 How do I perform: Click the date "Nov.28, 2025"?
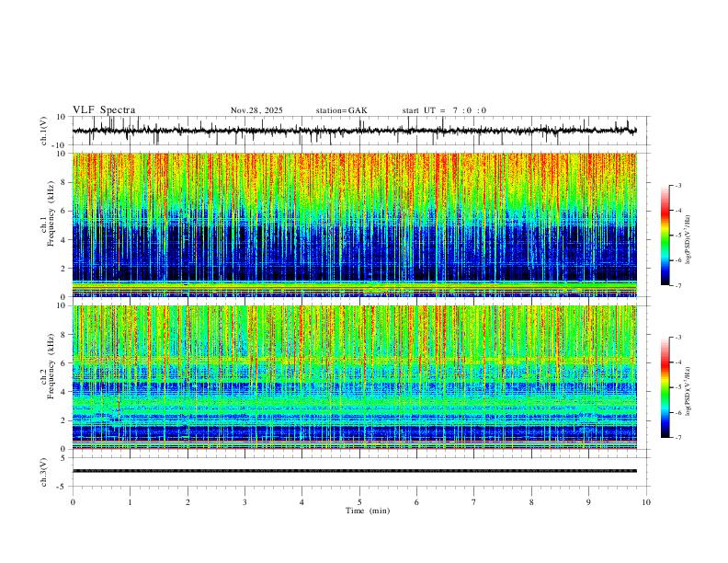[256, 110]
